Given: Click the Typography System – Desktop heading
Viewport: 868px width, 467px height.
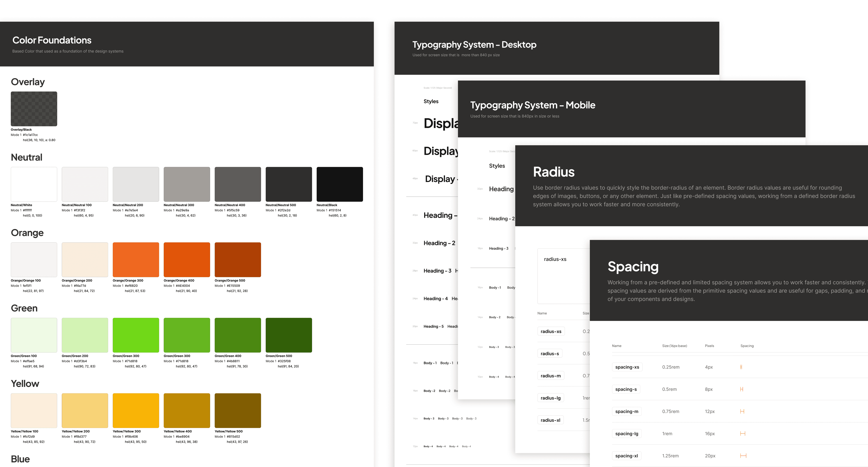Looking at the screenshot, I should [474, 44].
